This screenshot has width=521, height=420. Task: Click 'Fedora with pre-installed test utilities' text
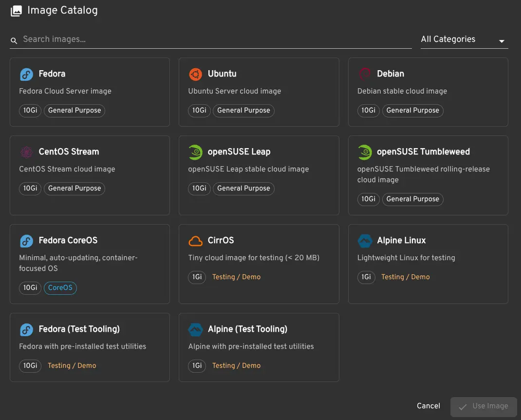(x=82, y=346)
